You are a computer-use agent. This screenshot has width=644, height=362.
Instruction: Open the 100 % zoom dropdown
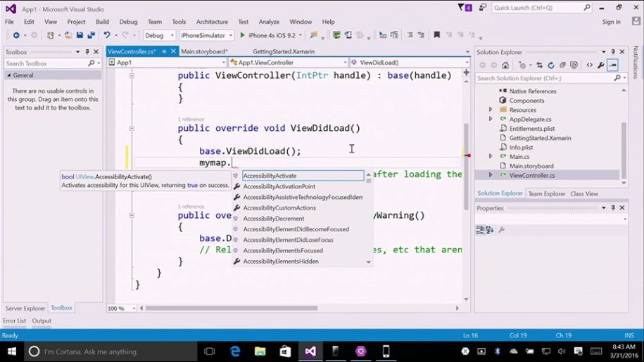[122, 309]
